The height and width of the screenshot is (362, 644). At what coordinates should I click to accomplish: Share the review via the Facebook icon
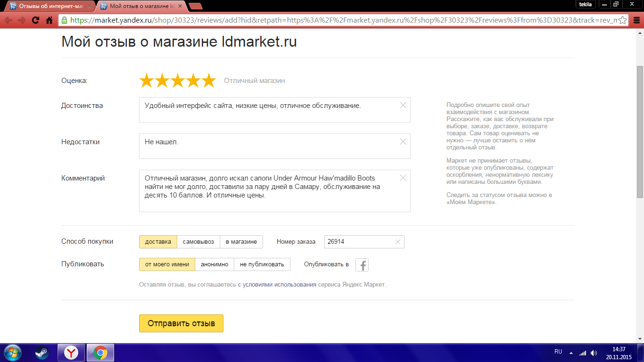click(x=362, y=265)
